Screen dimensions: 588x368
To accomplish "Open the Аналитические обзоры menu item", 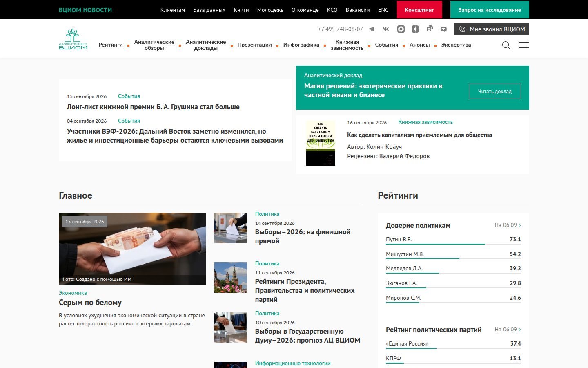I will [154, 45].
